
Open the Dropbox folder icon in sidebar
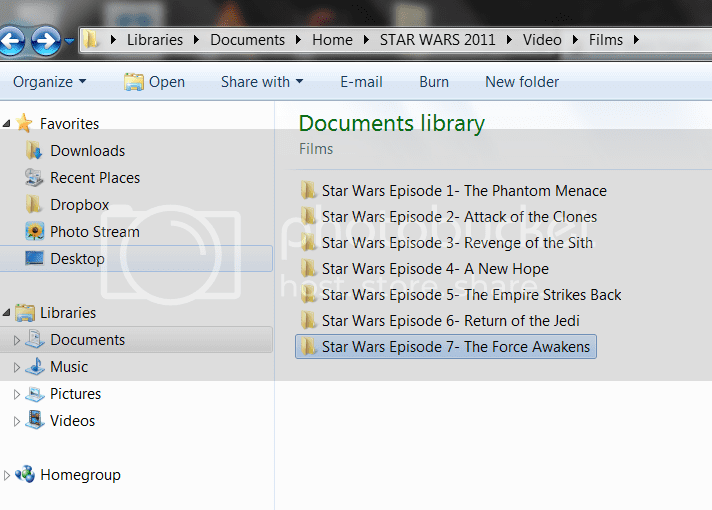35,205
